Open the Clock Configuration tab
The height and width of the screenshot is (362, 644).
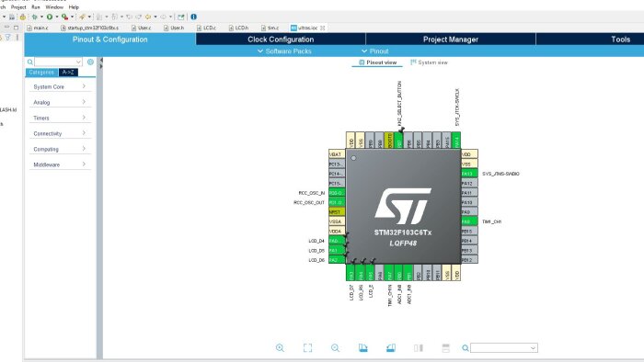click(x=281, y=40)
